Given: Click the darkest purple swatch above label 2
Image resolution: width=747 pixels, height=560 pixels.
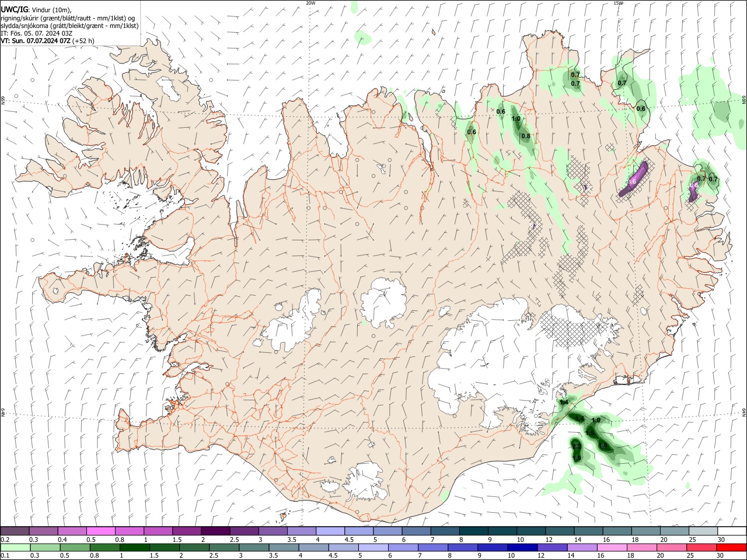Looking at the screenshot, I should (215, 531).
